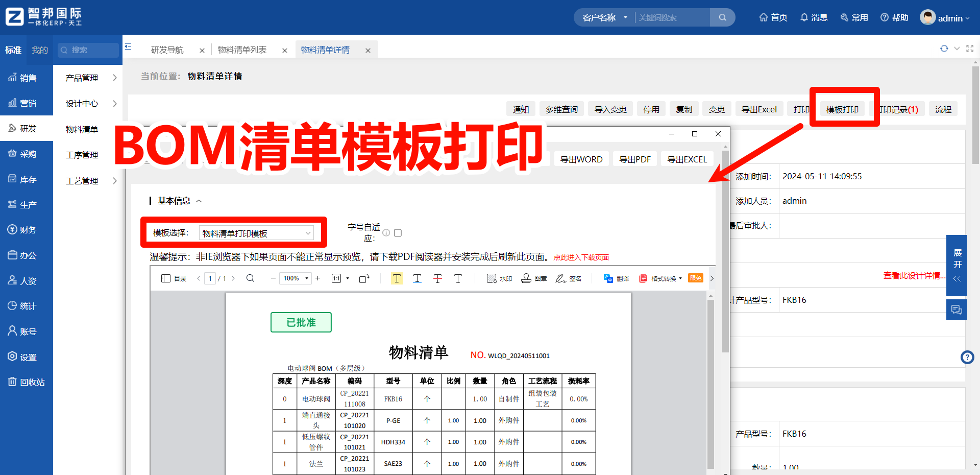This screenshot has height=475, width=980.
Task: Click the PDF page number input field
Action: [x=210, y=278]
